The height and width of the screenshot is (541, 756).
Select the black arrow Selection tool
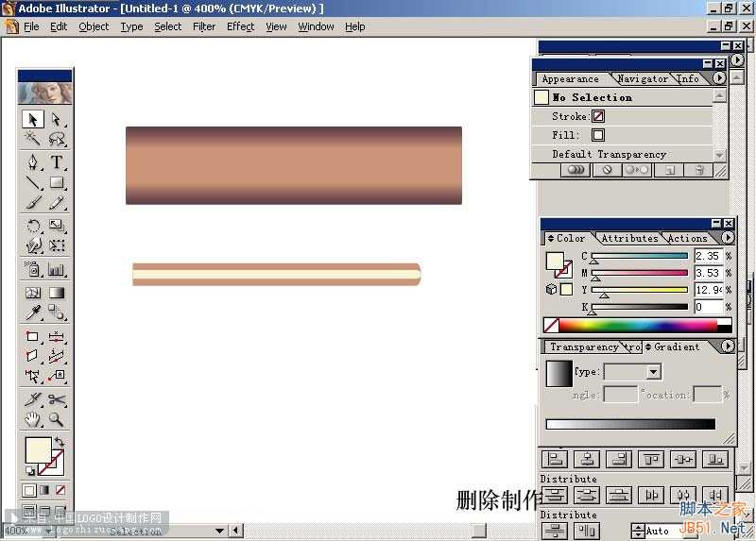(x=33, y=119)
